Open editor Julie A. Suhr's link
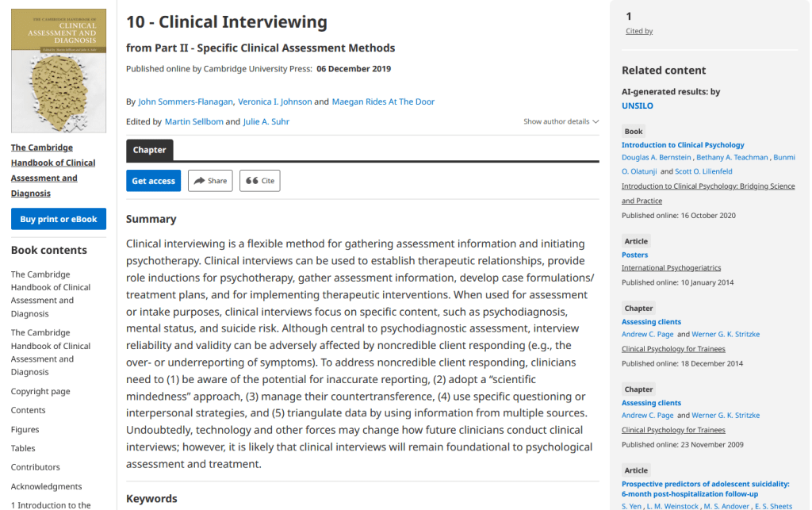 [x=266, y=122]
